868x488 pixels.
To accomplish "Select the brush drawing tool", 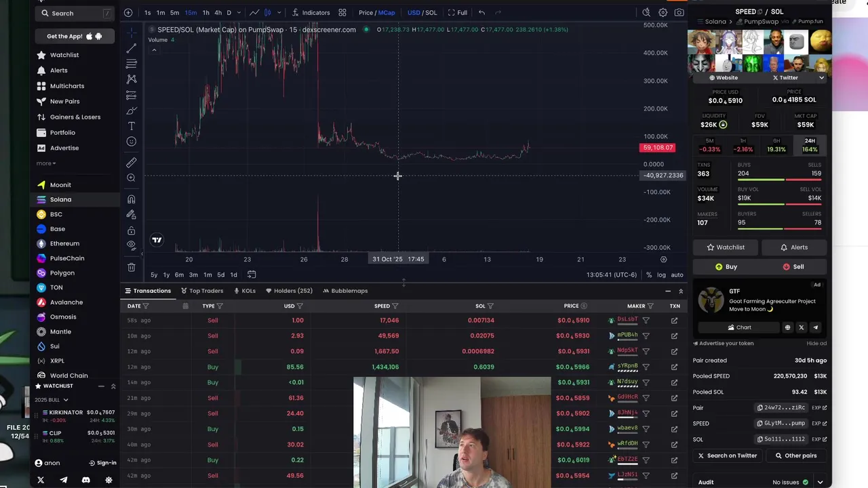I will click(x=132, y=110).
